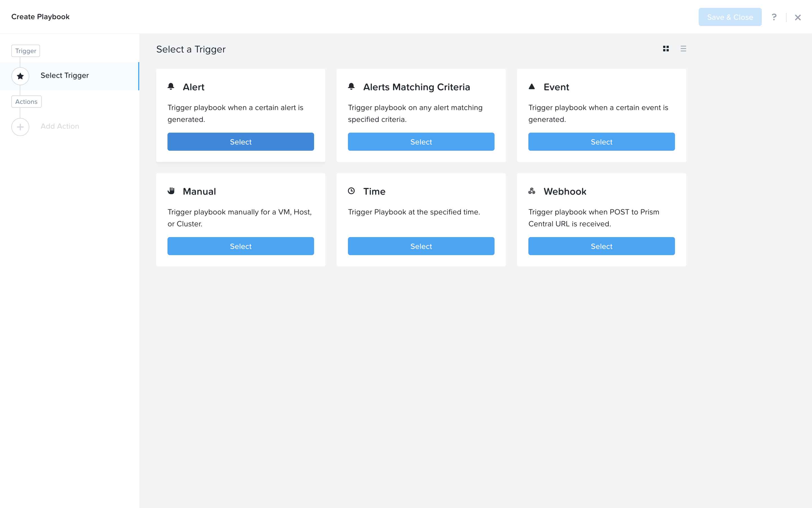This screenshot has width=812, height=508.
Task: Click the plus Add Action icon
Action: [20, 127]
